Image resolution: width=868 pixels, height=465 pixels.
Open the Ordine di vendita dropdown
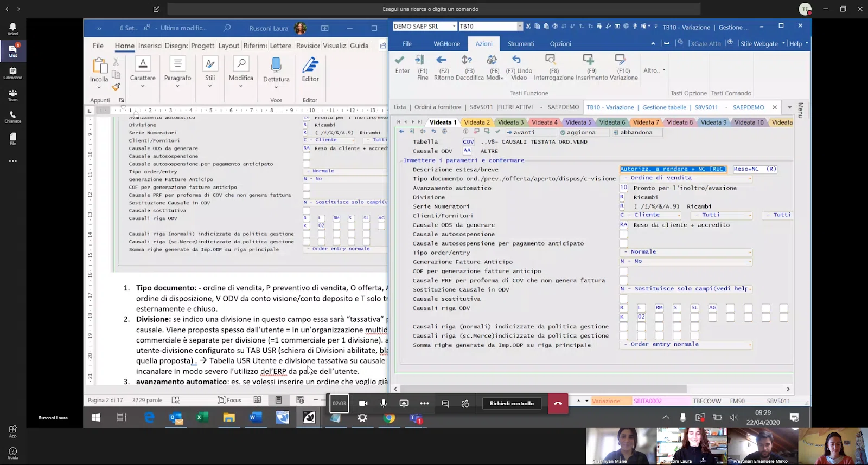pyautogui.click(x=686, y=178)
